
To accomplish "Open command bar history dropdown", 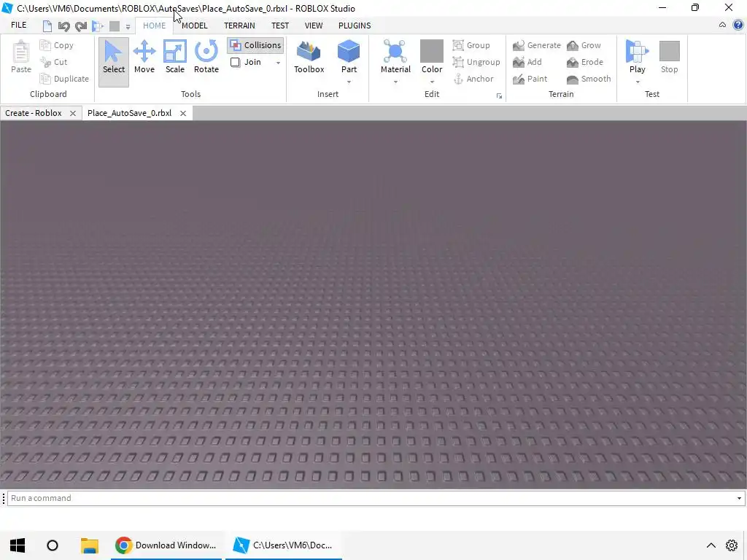I will 739,498.
